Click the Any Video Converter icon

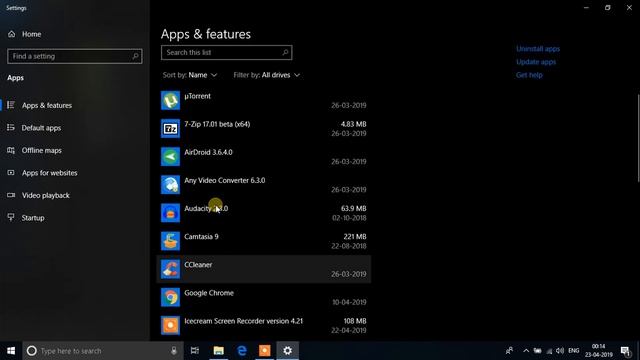(170, 185)
